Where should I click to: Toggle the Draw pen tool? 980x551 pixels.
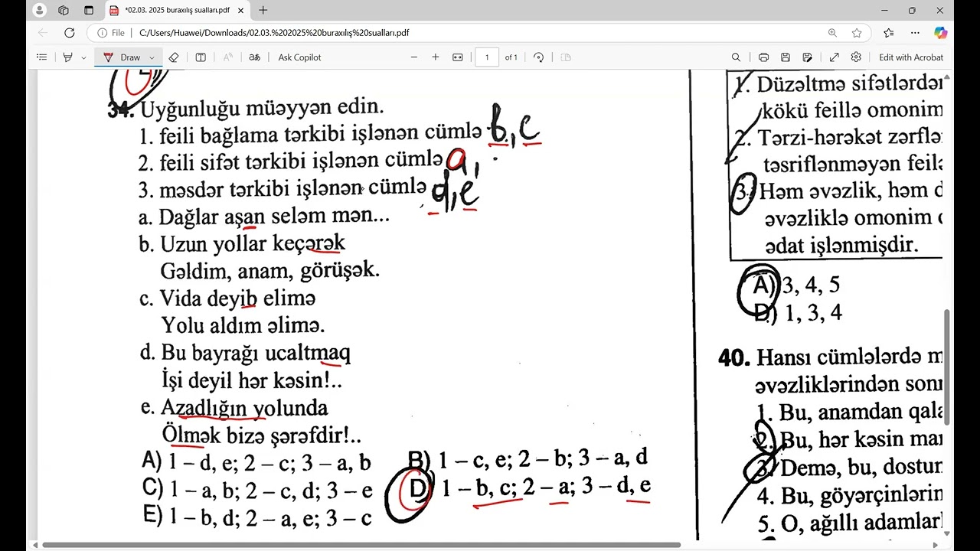pyautogui.click(x=122, y=57)
